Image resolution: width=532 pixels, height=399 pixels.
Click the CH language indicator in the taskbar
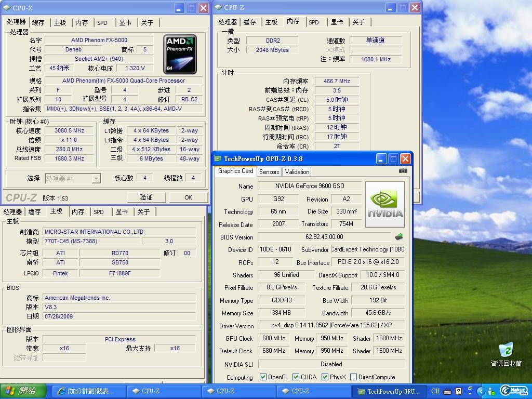point(435,391)
